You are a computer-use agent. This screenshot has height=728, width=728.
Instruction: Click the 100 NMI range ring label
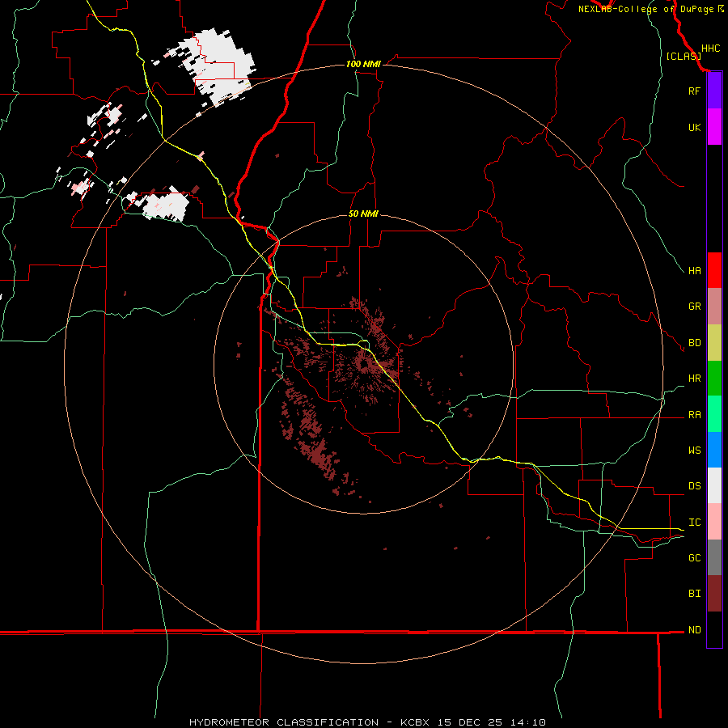tap(363, 64)
